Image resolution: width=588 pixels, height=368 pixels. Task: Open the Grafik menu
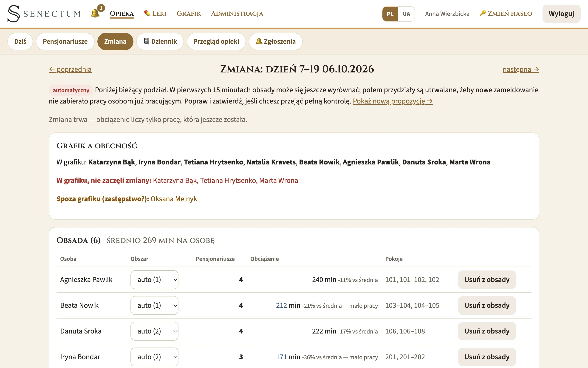tap(189, 14)
